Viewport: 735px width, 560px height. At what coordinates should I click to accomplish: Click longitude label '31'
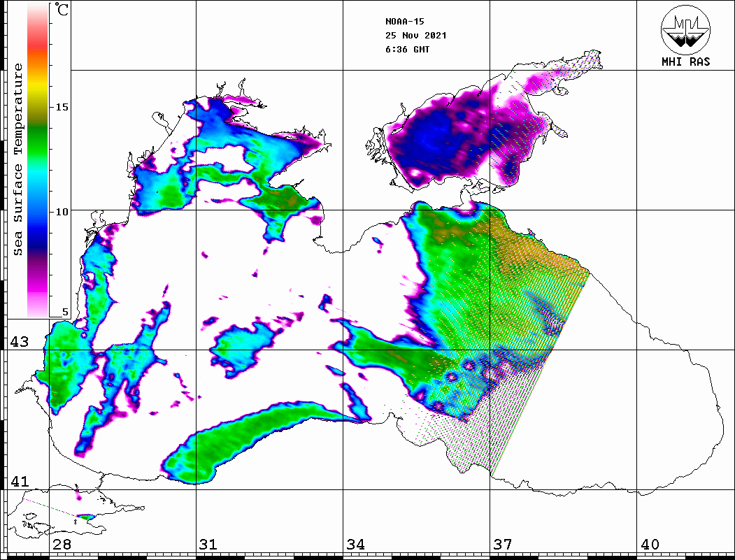click(208, 545)
